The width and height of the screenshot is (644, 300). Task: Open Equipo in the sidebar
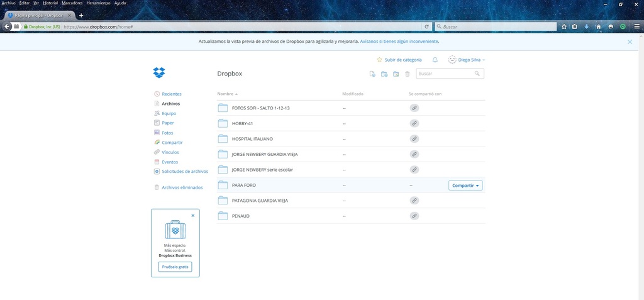pyautogui.click(x=169, y=113)
